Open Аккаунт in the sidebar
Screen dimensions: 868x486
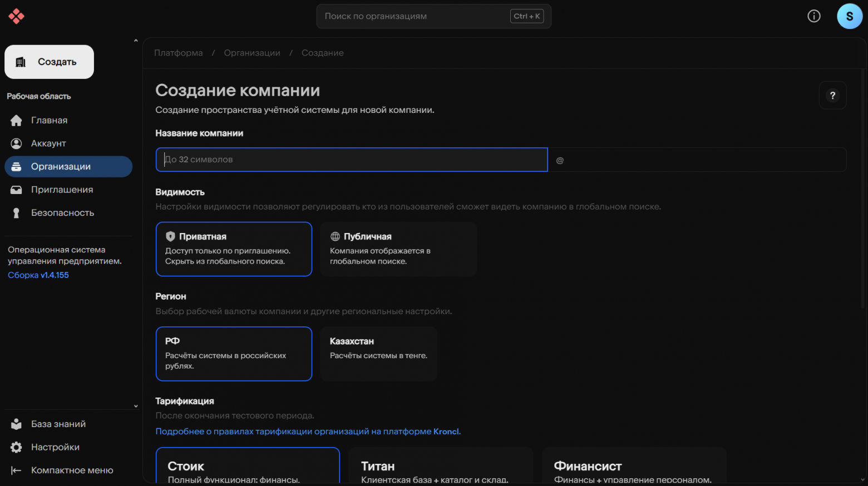click(x=68, y=143)
